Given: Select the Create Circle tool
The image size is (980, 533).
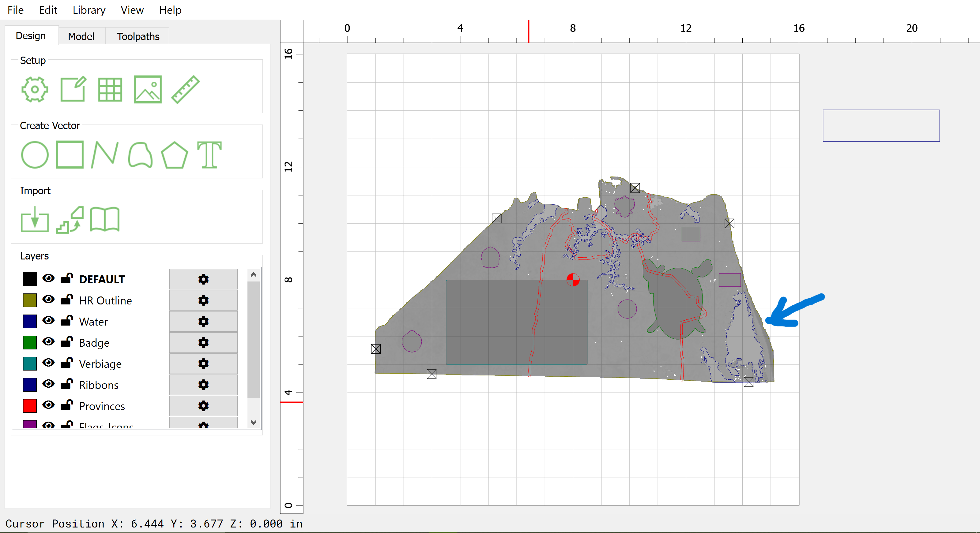Looking at the screenshot, I should point(35,155).
